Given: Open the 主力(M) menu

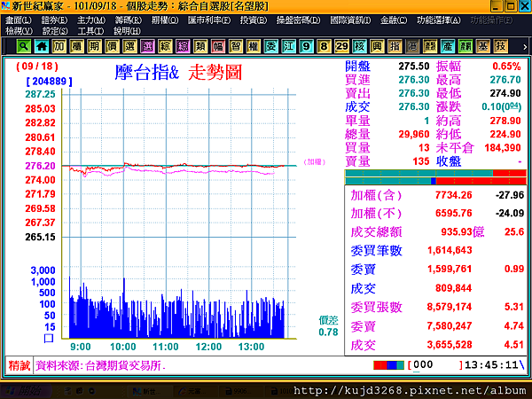Looking at the screenshot, I should coord(91,20).
